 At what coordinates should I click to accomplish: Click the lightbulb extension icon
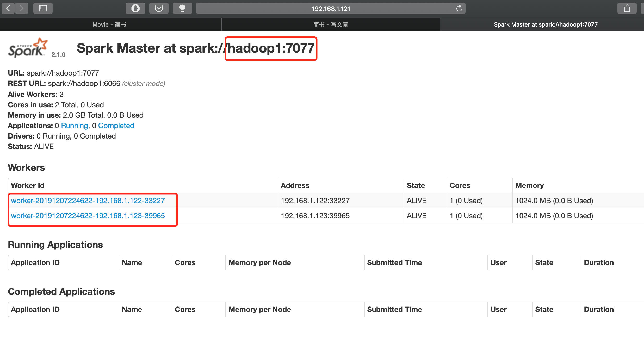click(x=182, y=8)
